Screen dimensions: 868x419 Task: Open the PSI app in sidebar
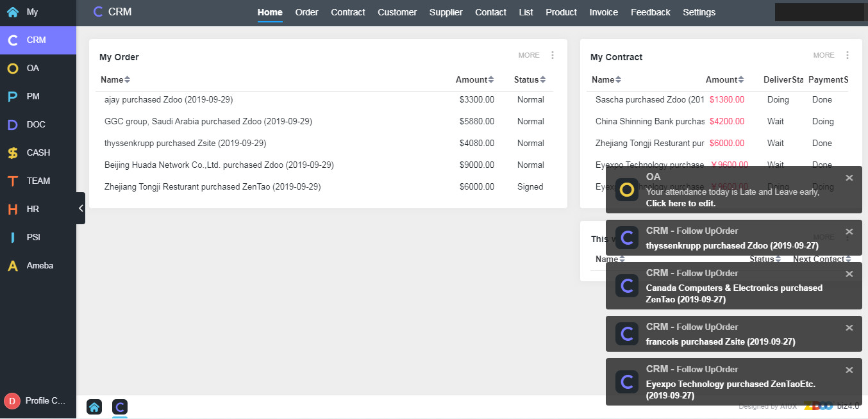(x=38, y=237)
